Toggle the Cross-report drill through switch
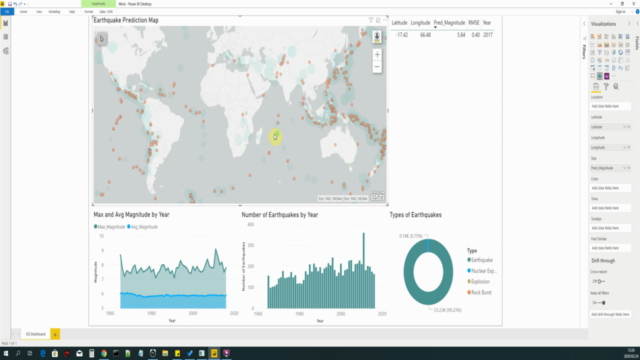Viewport: 640px width, 360px height. click(x=601, y=281)
